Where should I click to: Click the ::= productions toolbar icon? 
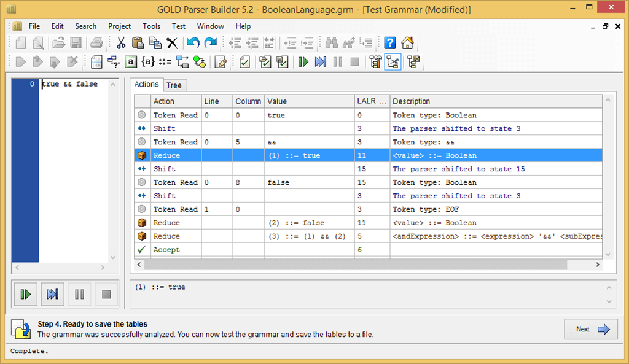(165, 61)
